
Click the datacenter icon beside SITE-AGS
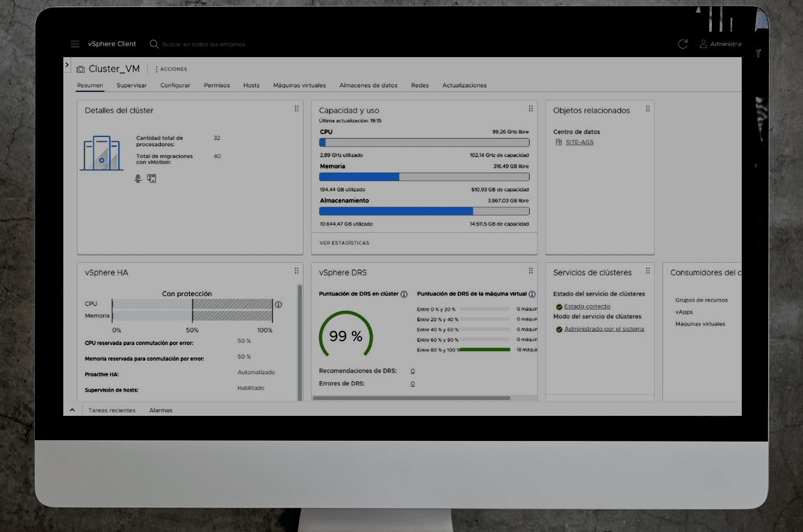559,143
